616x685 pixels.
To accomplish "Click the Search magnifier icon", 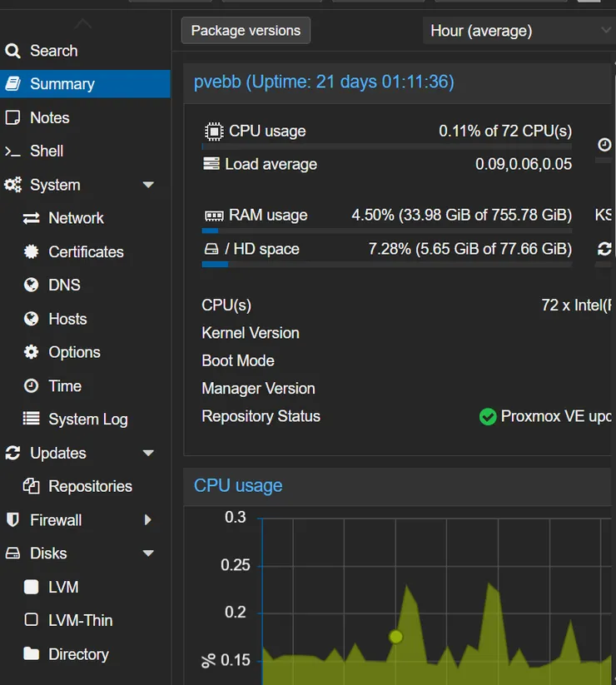I will tap(12, 51).
